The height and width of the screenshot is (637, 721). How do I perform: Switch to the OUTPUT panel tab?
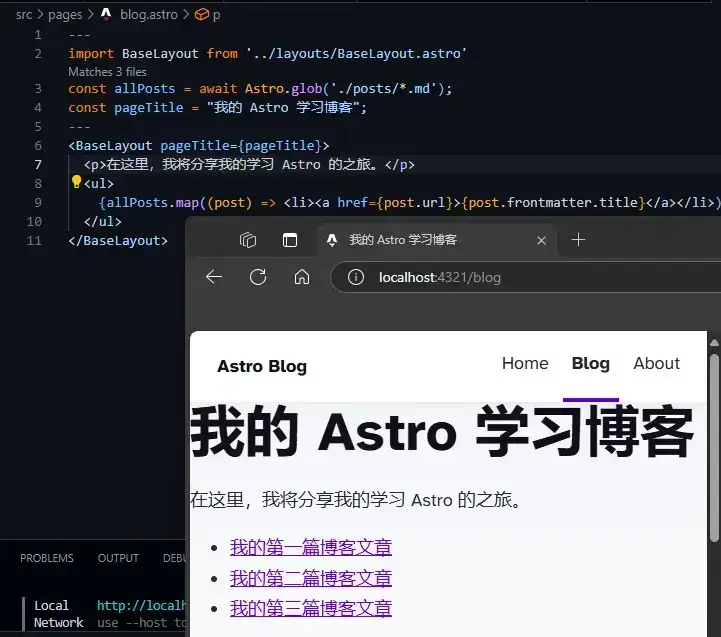click(118, 558)
